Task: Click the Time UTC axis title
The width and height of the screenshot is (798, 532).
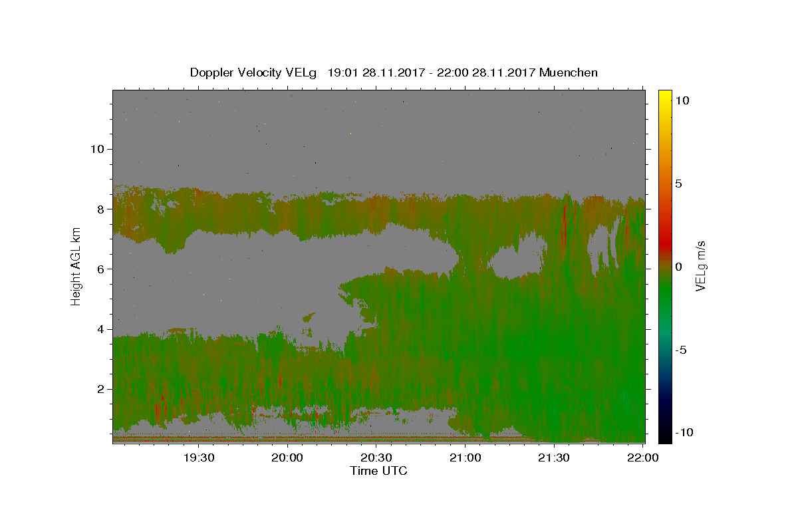Action: 378,471
